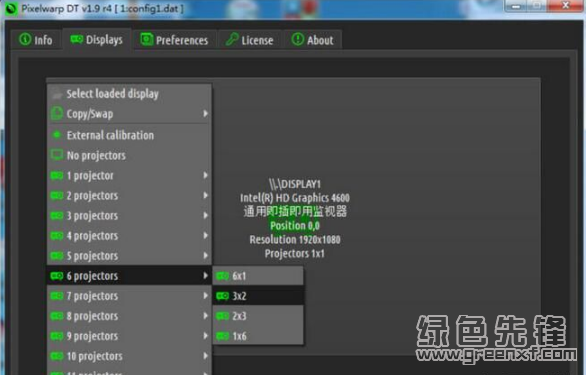Click the Copy/Swap icon

point(57,113)
